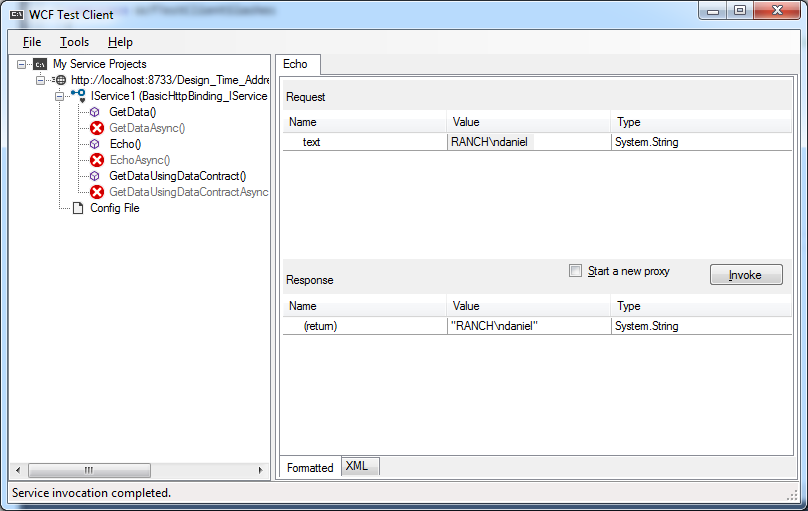The image size is (808, 511).
Task: Click the "text" parameter name cell
Action: (364, 142)
